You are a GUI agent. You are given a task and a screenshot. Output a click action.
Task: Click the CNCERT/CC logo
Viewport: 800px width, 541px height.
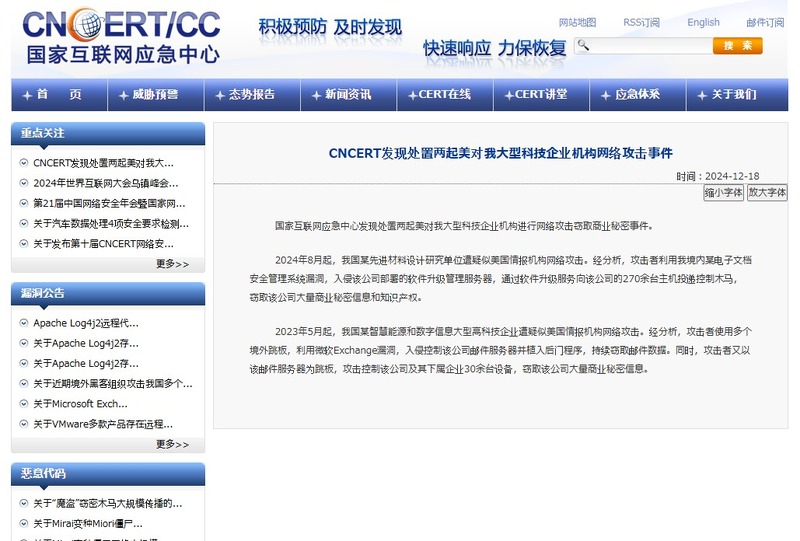click(x=120, y=37)
